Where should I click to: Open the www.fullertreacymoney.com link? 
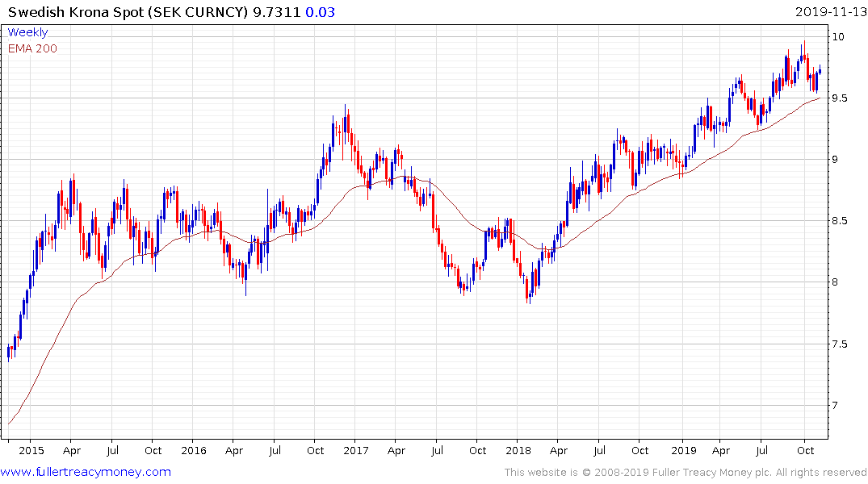pos(86,473)
